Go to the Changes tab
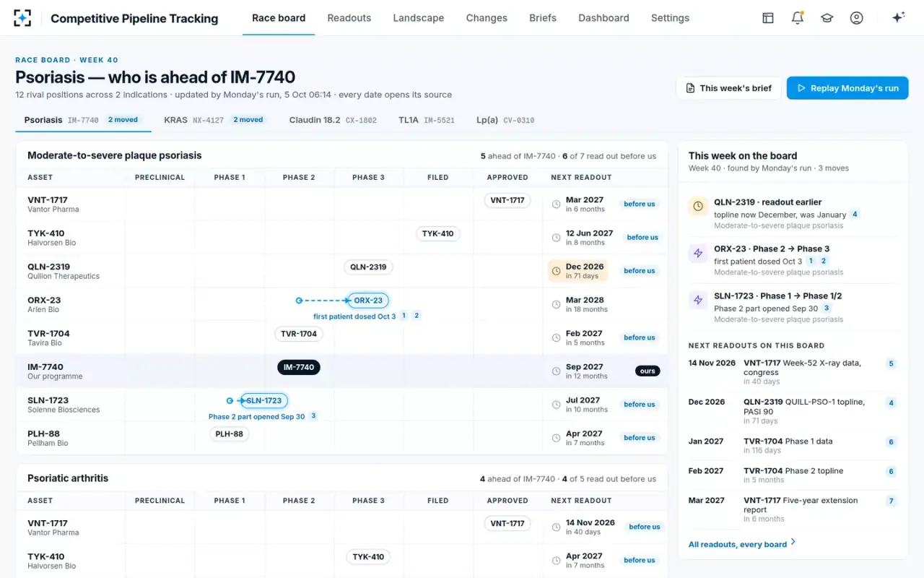The width and height of the screenshot is (924, 578). click(487, 18)
